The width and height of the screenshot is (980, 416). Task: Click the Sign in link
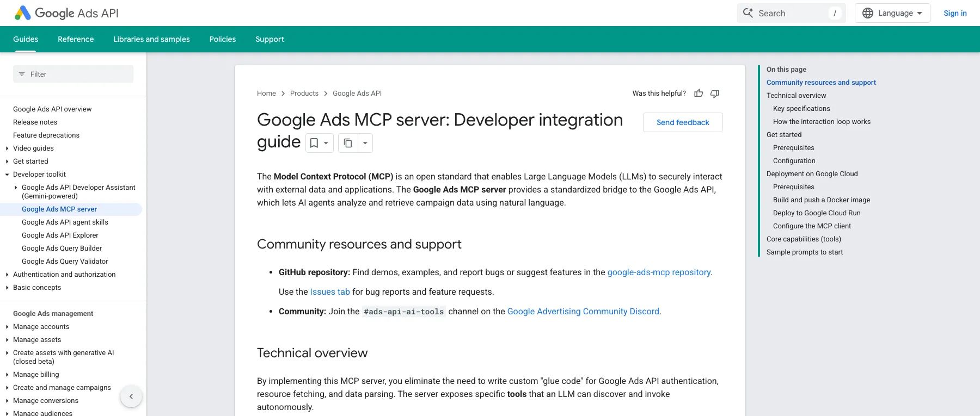955,13
